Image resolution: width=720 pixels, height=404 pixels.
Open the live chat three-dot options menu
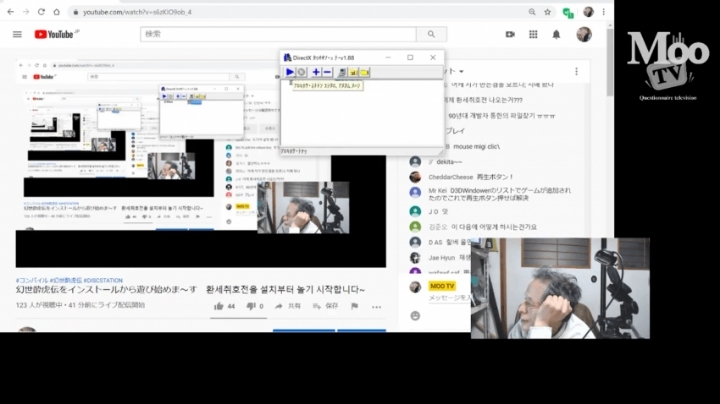(x=576, y=71)
